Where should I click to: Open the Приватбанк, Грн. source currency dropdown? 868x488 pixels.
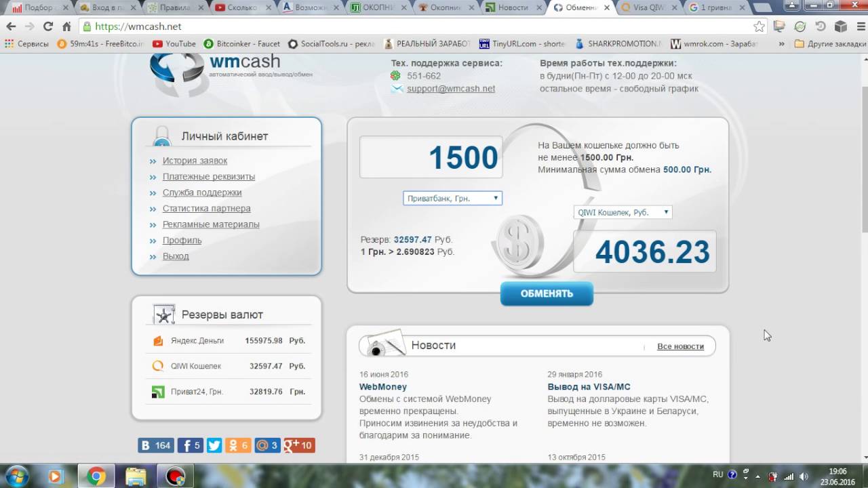[x=452, y=199]
